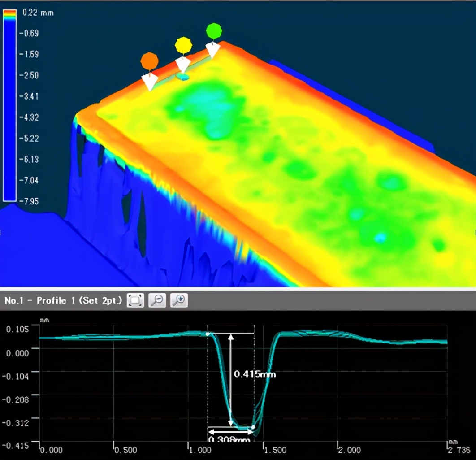Click the white pointer under green marker

tap(213, 50)
